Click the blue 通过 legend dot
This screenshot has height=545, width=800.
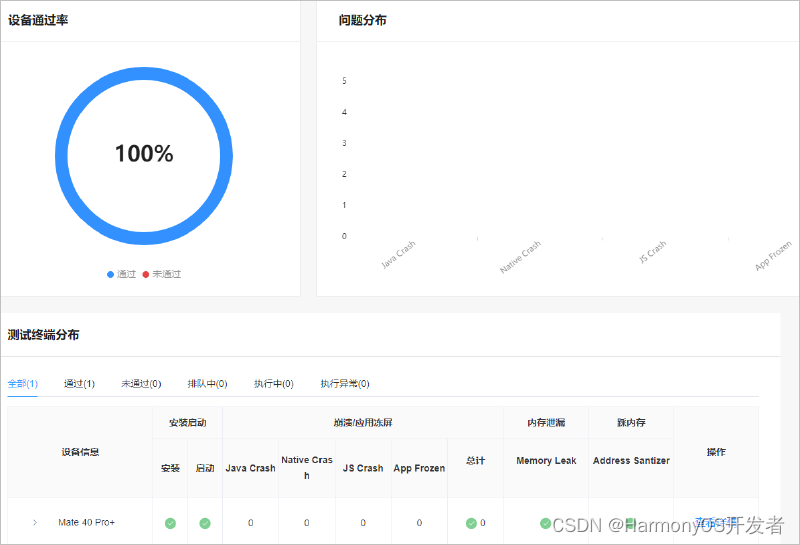[x=110, y=275]
